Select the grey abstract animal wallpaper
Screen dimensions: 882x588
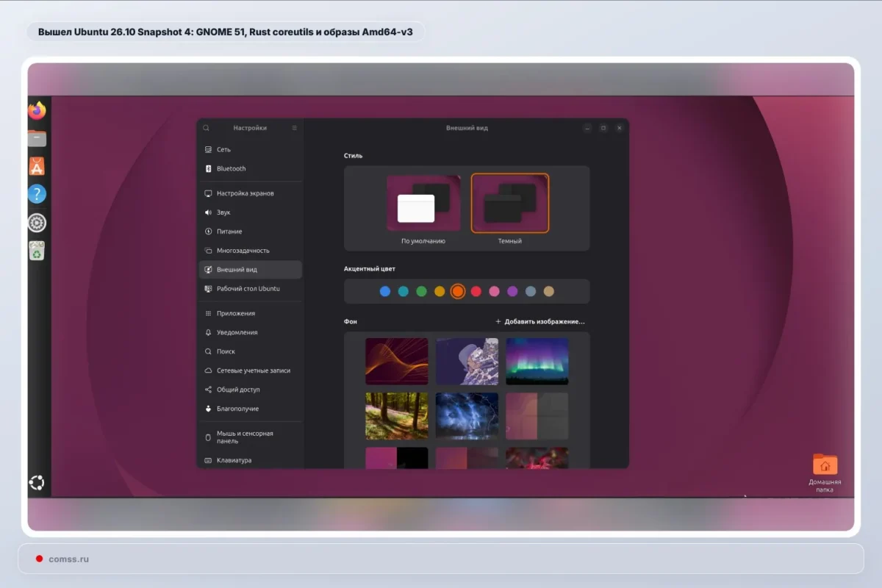[467, 361]
